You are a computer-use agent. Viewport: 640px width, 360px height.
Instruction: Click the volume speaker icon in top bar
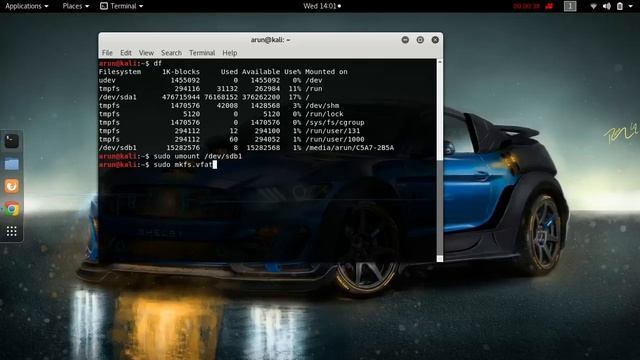point(607,6)
